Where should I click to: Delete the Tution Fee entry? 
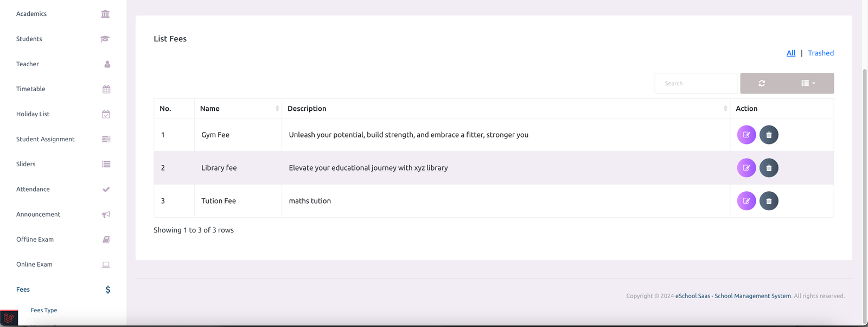[x=769, y=201]
